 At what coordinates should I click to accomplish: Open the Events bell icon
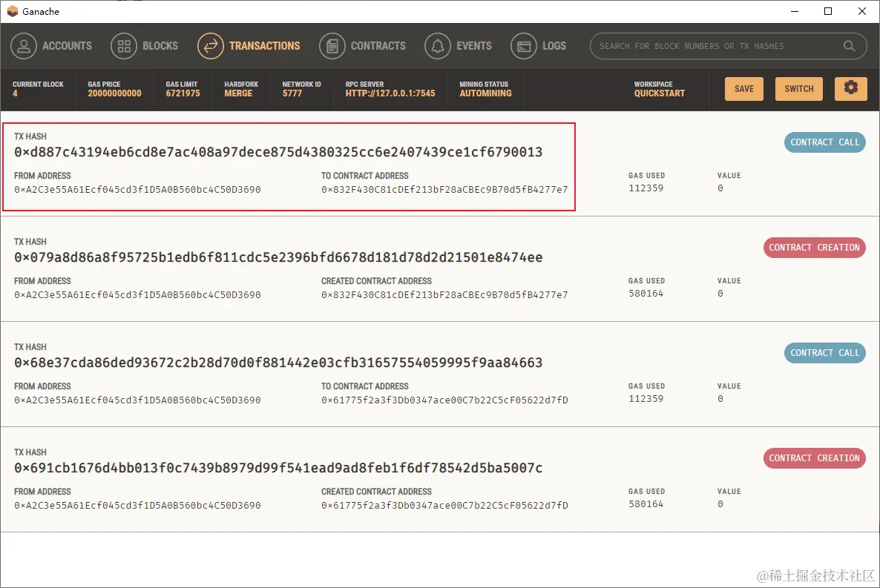point(438,46)
